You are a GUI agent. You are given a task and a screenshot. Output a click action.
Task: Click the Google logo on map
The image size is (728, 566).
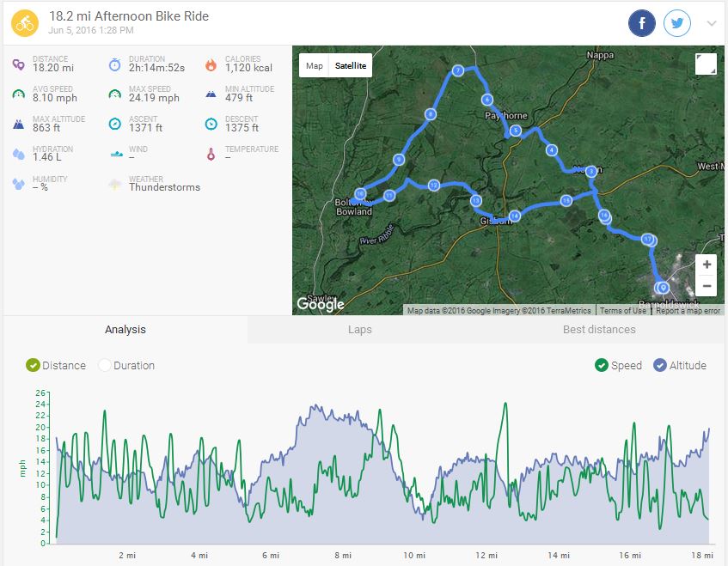pos(321,304)
